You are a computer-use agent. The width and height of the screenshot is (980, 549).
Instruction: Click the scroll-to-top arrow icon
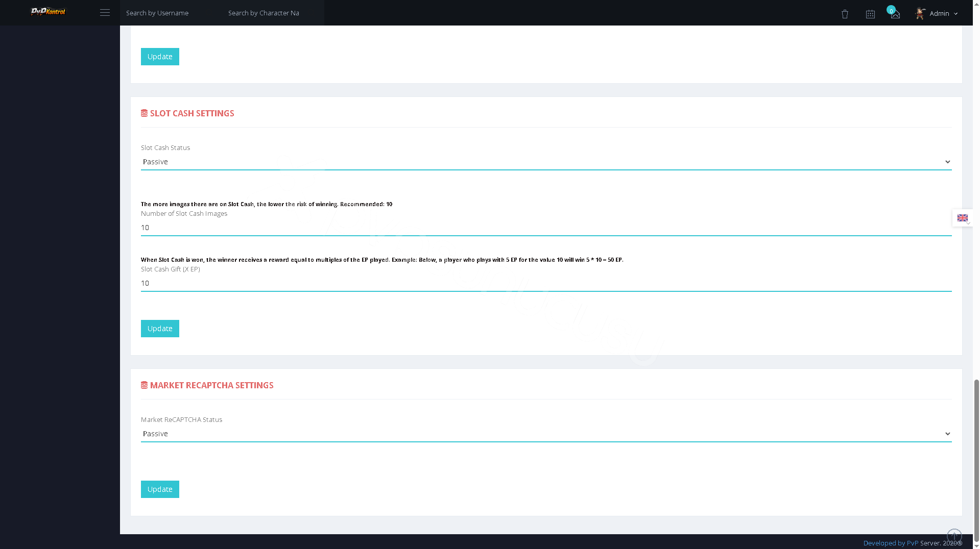click(954, 536)
